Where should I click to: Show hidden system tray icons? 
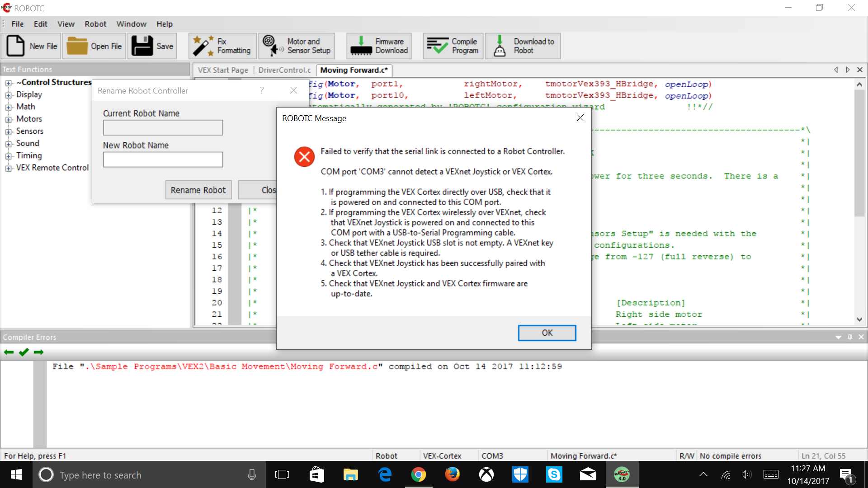tap(703, 474)
